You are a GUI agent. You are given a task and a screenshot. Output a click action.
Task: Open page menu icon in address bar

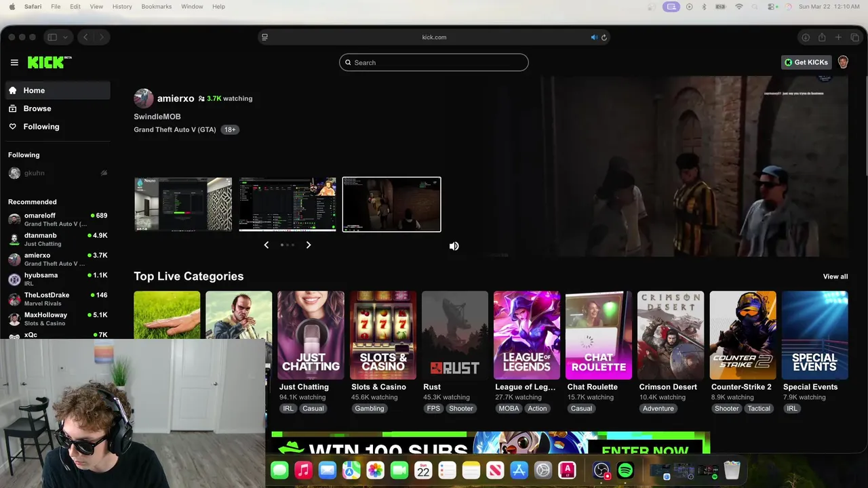(264, 37)
